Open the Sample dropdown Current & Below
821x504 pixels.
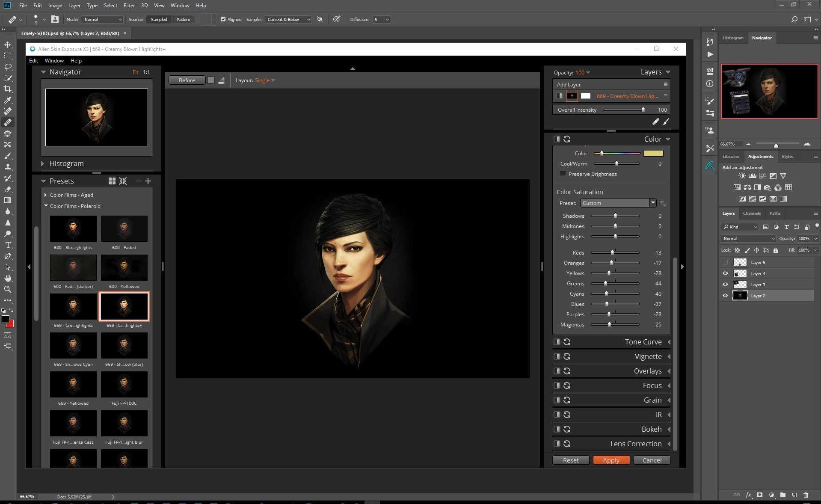coord(287,19)
